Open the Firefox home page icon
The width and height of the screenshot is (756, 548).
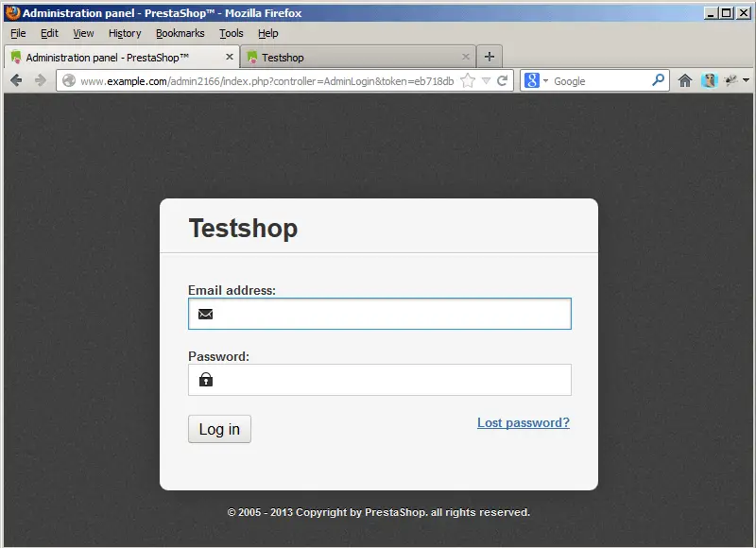(685, 80)
